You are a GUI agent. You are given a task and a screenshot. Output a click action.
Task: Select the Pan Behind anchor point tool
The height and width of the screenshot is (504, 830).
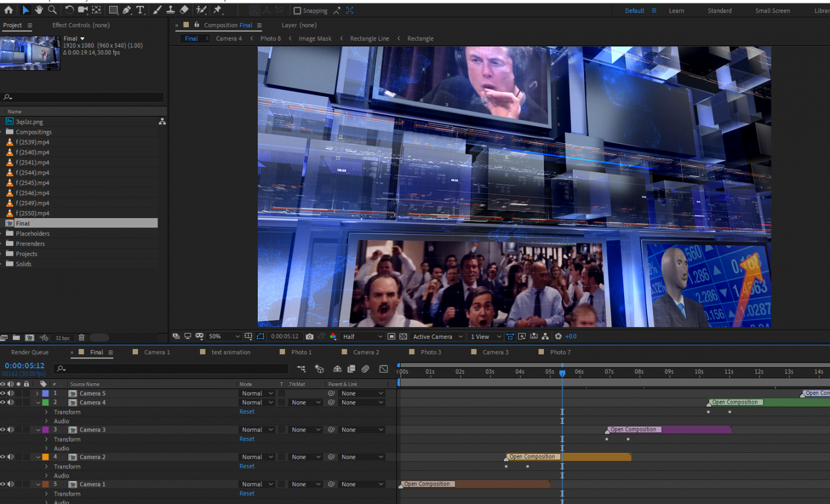click(x=96, y=10)
